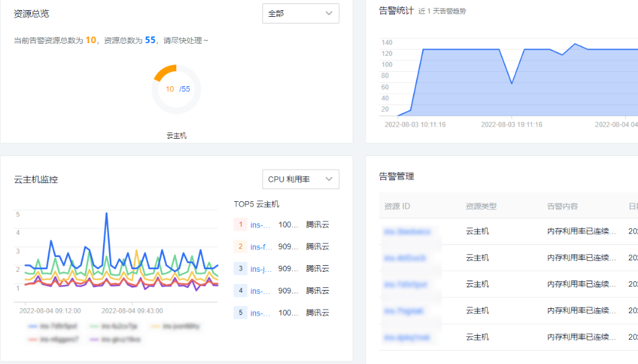Open the ins-j... host link in TOP5

click(261, 269)
